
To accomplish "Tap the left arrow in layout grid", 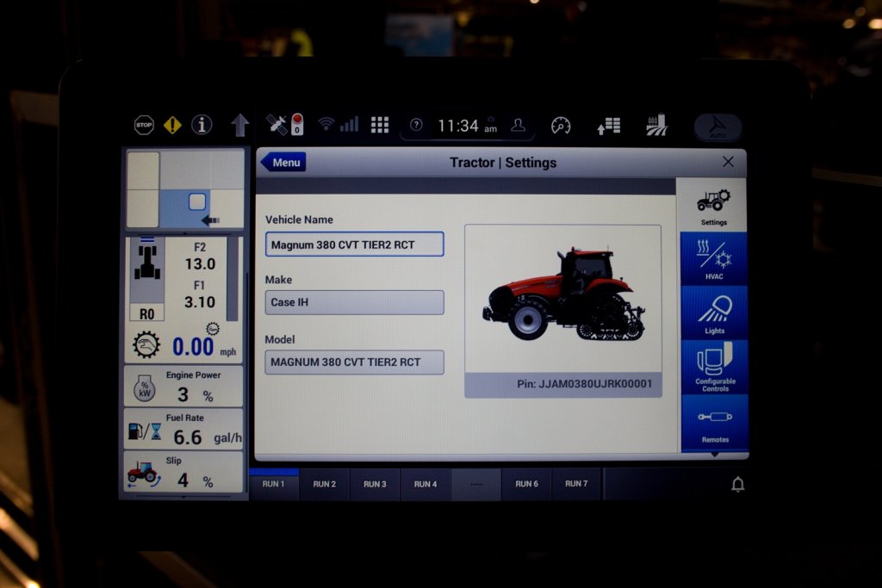I will pos(211,220).
